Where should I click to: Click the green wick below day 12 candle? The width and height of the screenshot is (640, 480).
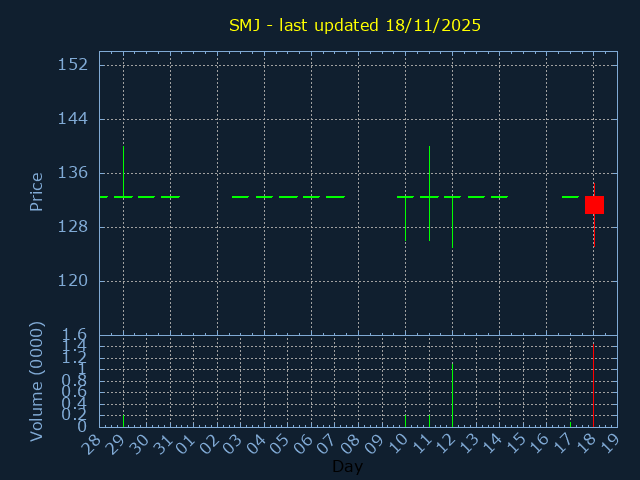452,225
